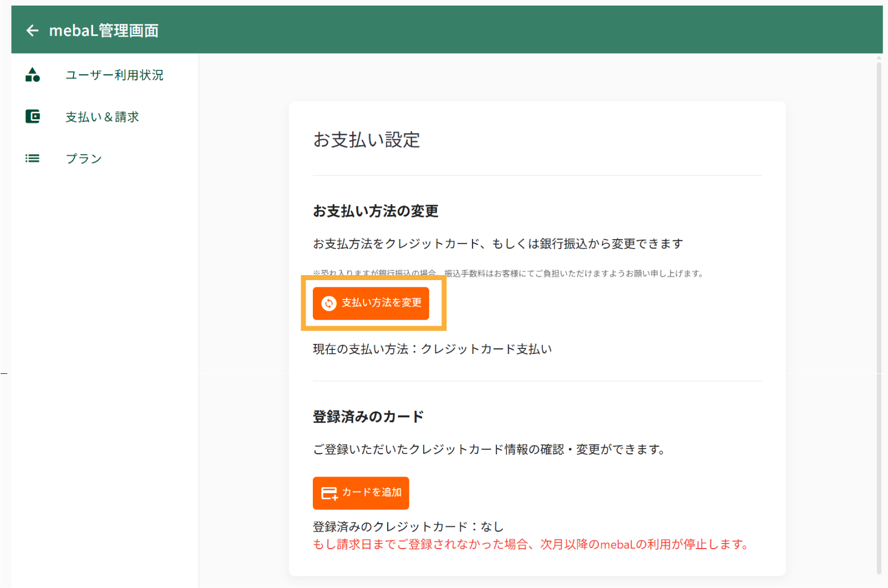Image resolution: width=888 pixels, height=588 pixels.
Task: Click the card-plus icon in カードを追加 button
Action: click(329, 493)
